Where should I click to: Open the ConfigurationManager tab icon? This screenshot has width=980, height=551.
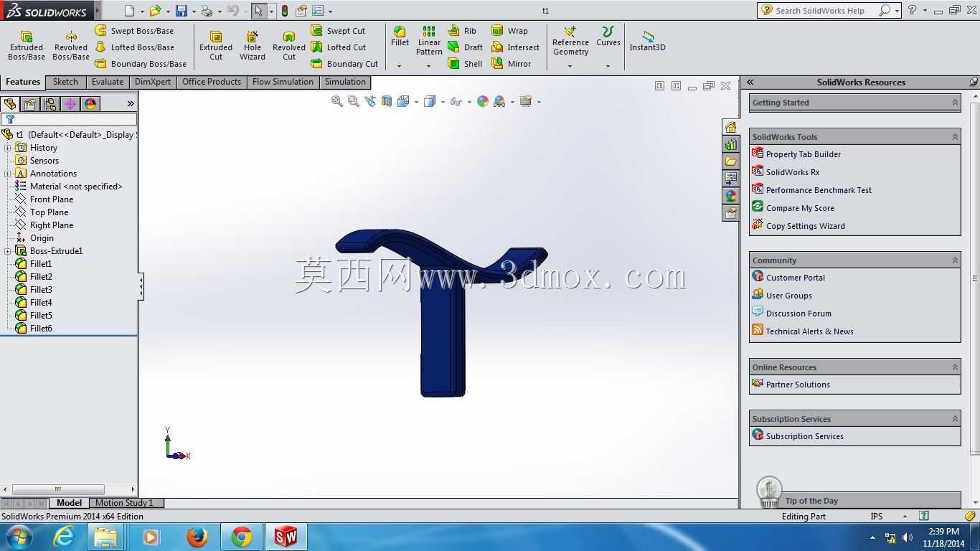[50, 104]
